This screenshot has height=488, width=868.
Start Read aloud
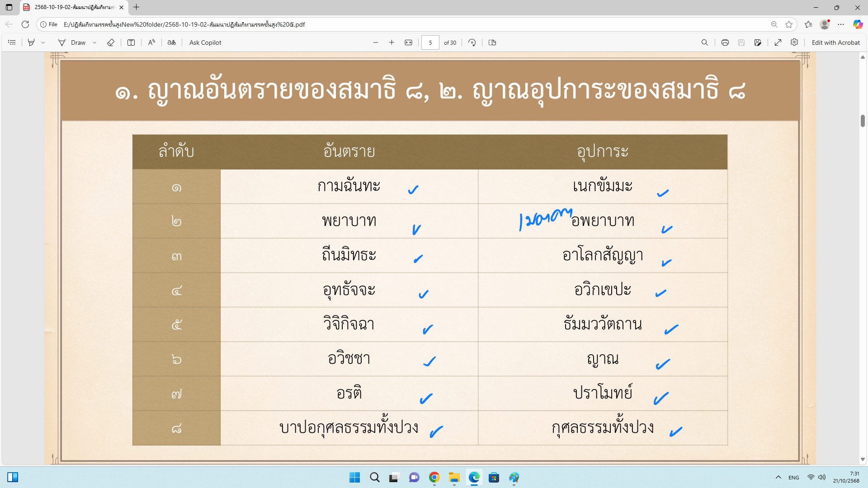coord(151,42)
